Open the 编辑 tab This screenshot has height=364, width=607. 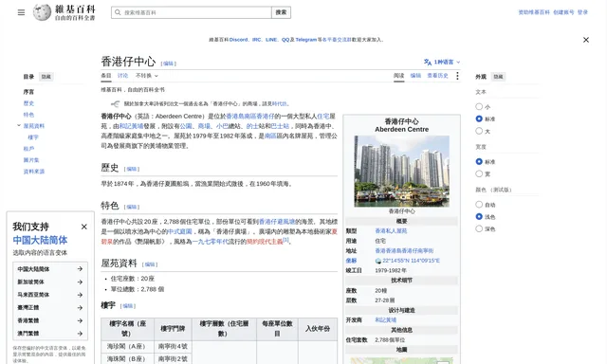tap(415, 76)
